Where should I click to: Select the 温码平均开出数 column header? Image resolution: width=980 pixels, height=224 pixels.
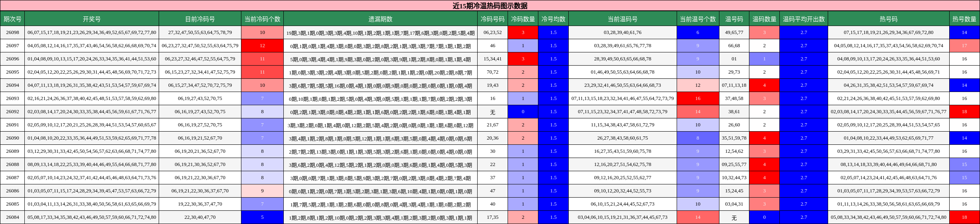[804, 19]
